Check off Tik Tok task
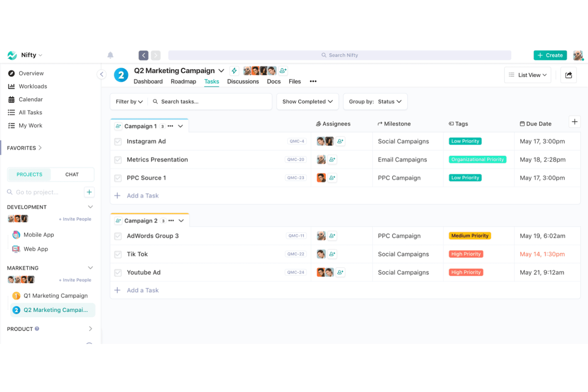The image size is (588, 392). click(x=118, y=255)
